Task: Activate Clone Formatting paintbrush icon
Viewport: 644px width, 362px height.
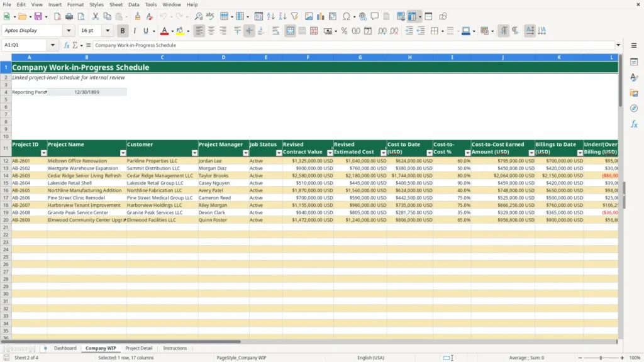Action: (138, 16)
